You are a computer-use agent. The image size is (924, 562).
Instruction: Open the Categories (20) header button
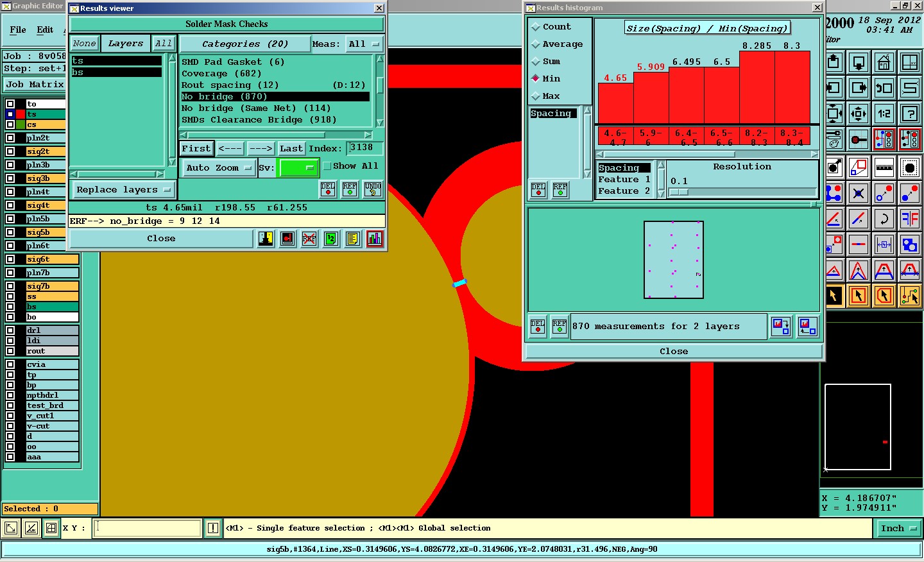point(244,44)
